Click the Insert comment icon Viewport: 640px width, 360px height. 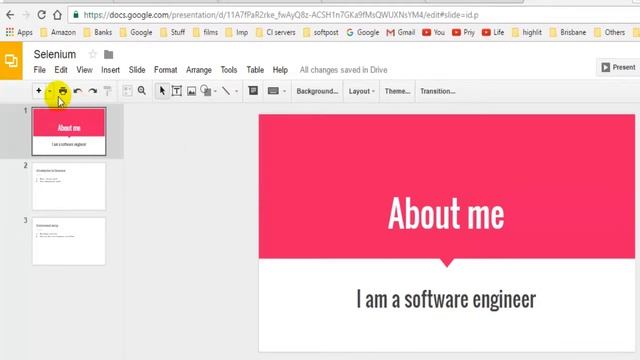coord(253,91)
